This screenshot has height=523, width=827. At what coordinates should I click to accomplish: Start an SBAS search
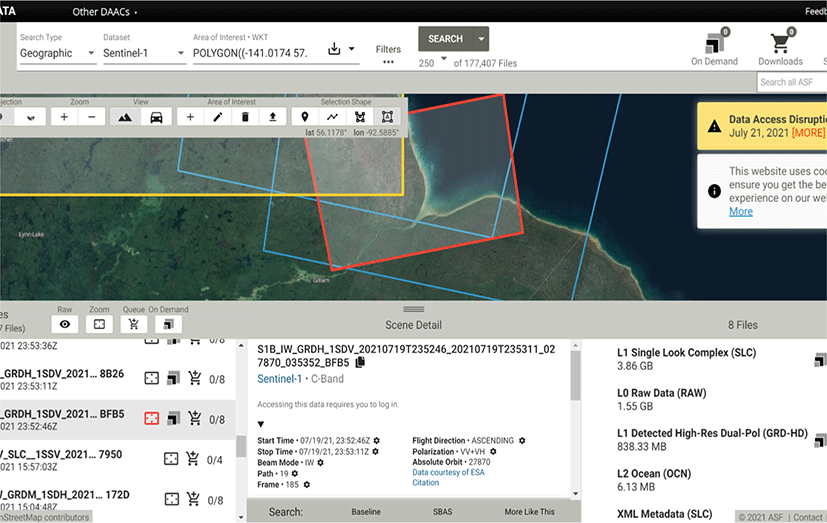[442, 511]
